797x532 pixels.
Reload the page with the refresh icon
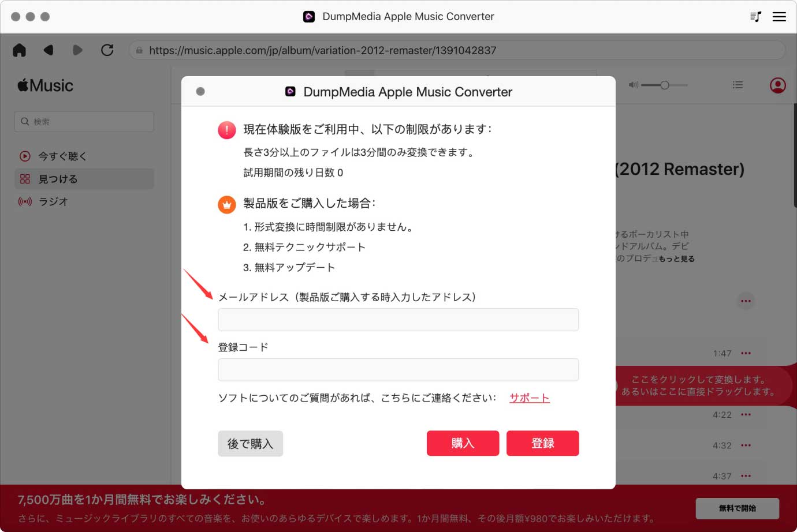(107, 50)
